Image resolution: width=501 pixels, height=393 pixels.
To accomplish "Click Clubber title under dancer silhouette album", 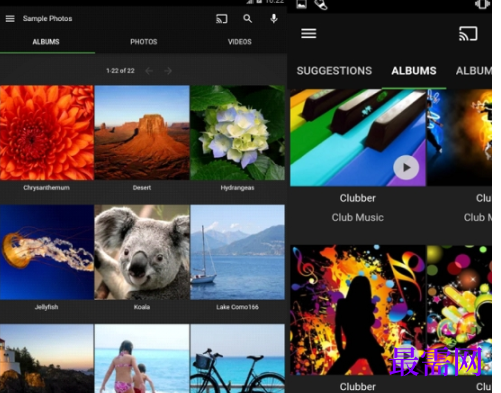I will pyautogui.click(x=358, y=387).
